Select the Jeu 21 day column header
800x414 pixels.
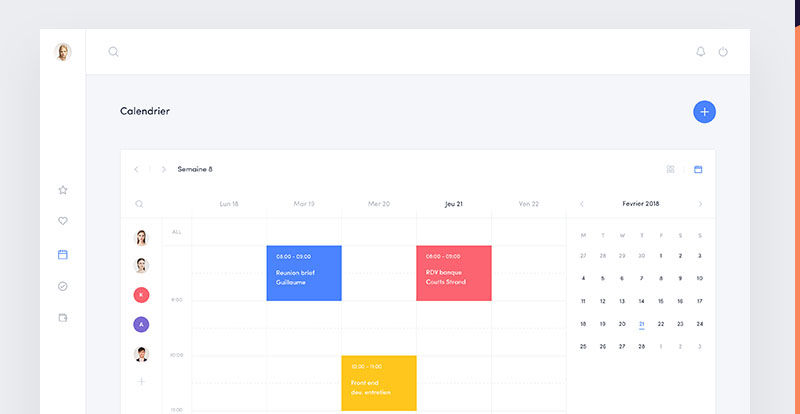coord(453,204)
